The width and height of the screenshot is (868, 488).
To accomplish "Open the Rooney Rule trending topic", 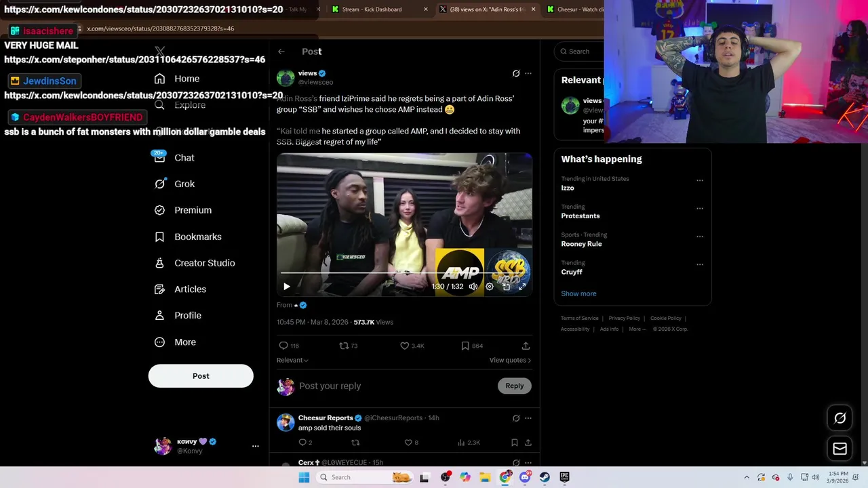I will 581,244.
